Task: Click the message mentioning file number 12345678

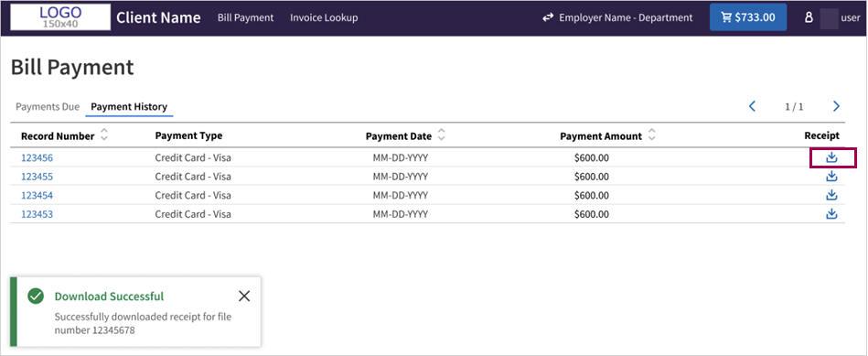Action: tap(143, 324)
